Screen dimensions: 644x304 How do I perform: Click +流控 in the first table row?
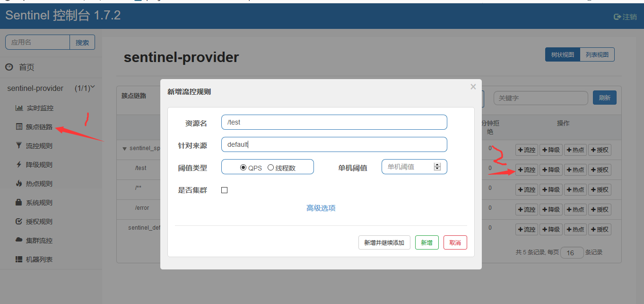[x=527, y=150]
